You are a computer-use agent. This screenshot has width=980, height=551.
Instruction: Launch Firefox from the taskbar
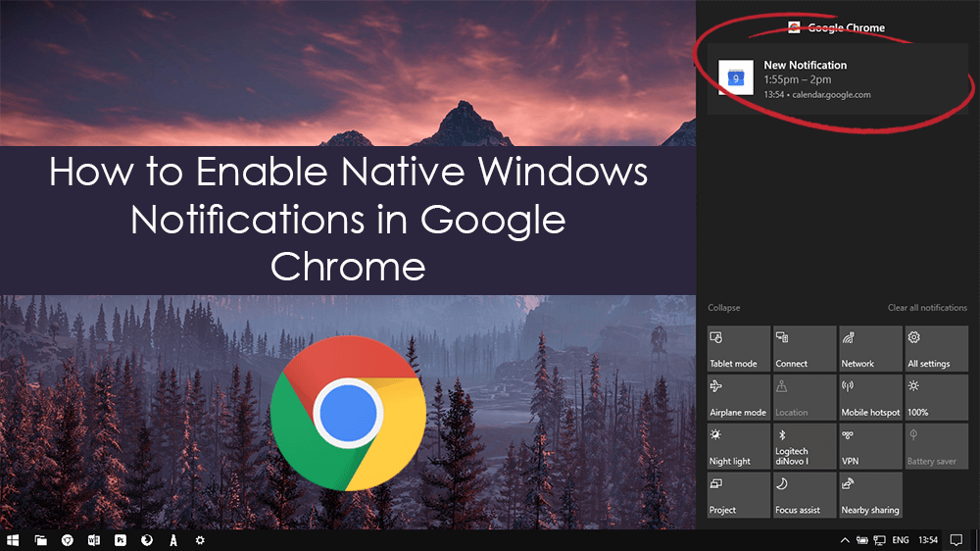click(x=147, y=540)
